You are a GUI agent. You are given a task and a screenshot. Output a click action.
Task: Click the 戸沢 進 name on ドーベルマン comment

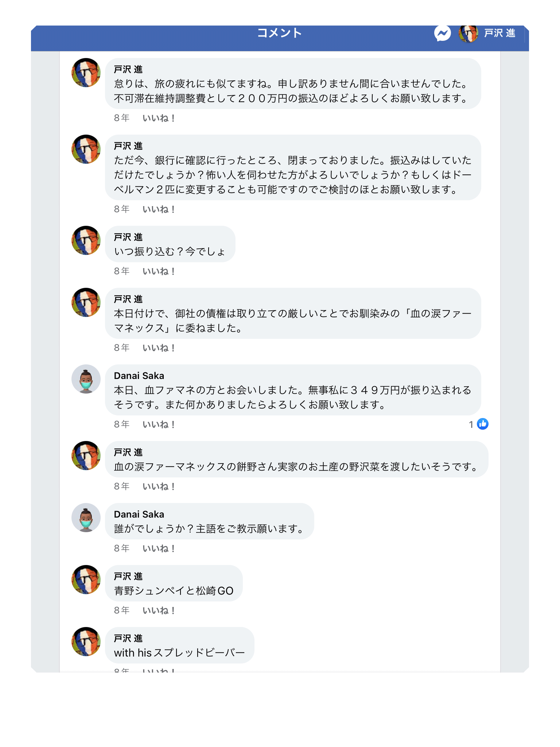click(x=128, y=146)
